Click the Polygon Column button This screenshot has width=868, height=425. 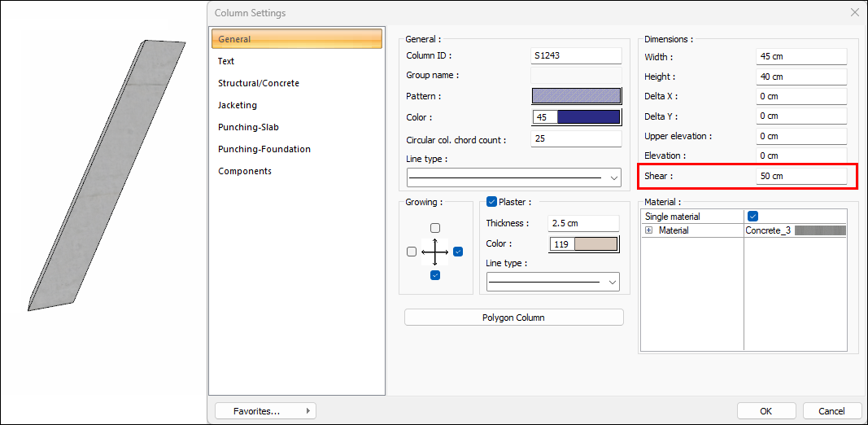513,318
